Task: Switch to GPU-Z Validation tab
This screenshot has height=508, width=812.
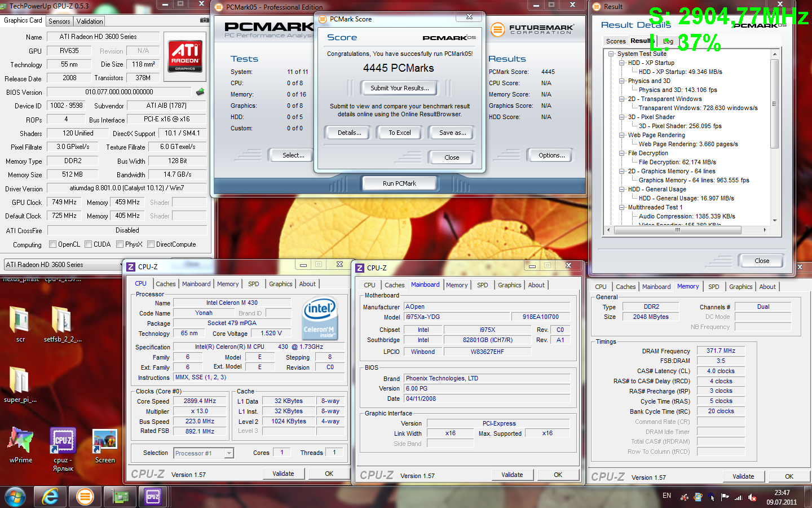Action: click(90, 21)
